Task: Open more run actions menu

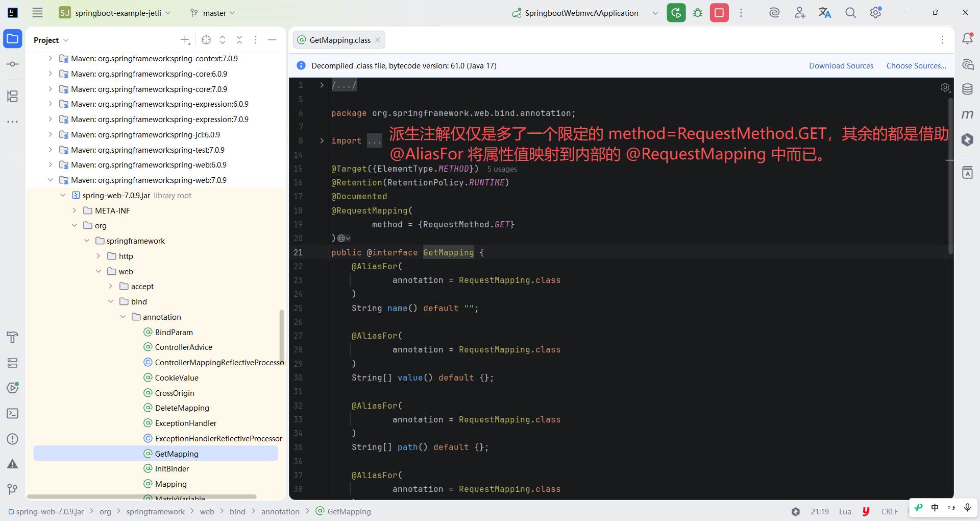Action: pos(741,13)
